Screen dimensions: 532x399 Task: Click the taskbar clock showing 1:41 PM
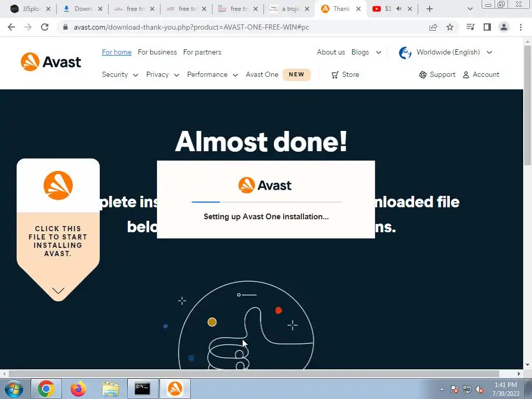click(x=506, y=389)
